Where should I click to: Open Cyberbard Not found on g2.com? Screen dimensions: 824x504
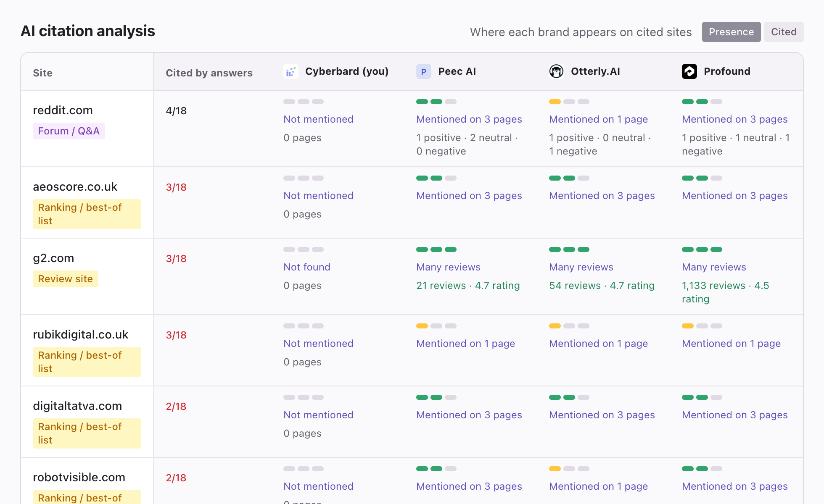[307, 267]
